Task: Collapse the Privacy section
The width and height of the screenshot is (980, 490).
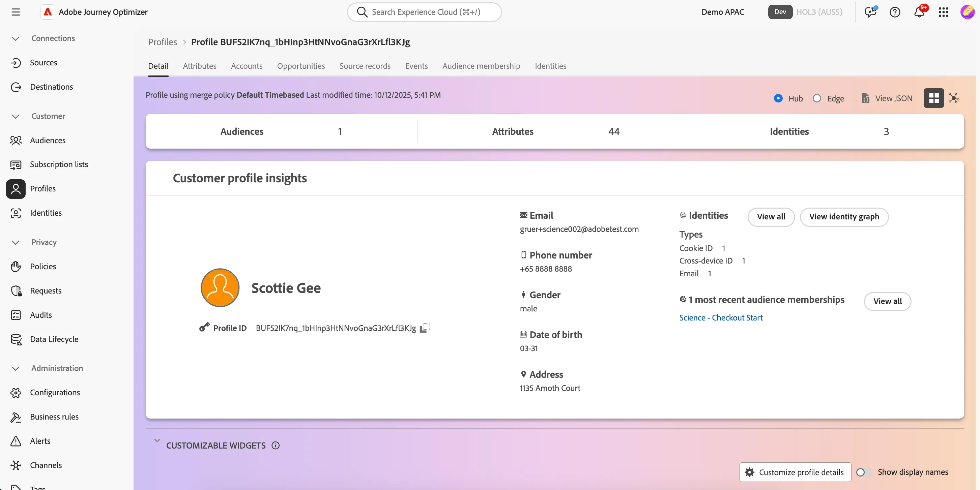Action: coord(16,243)
